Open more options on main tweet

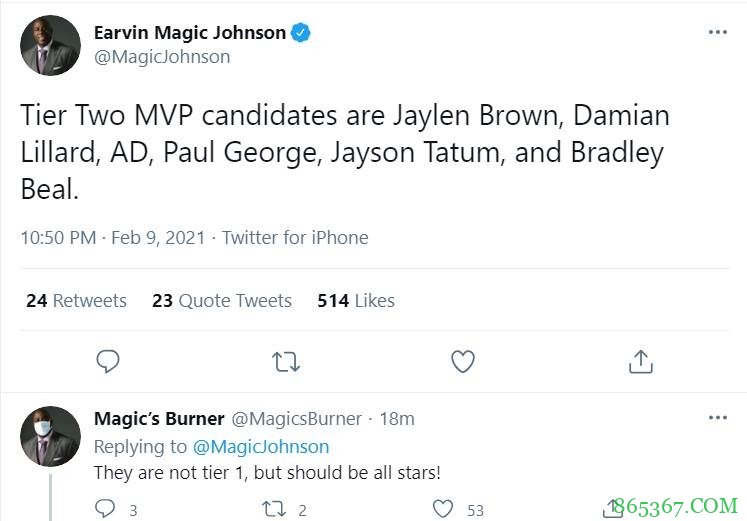pos(717,32)
